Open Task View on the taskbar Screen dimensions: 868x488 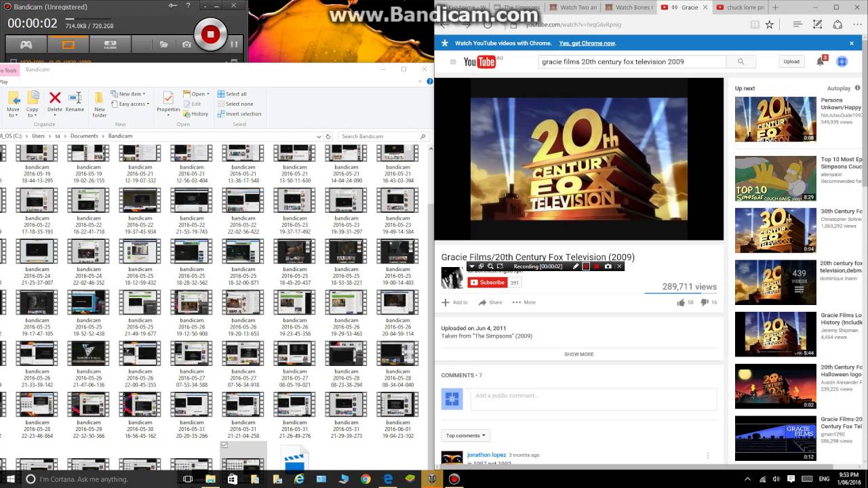click(x=188, y=479)
